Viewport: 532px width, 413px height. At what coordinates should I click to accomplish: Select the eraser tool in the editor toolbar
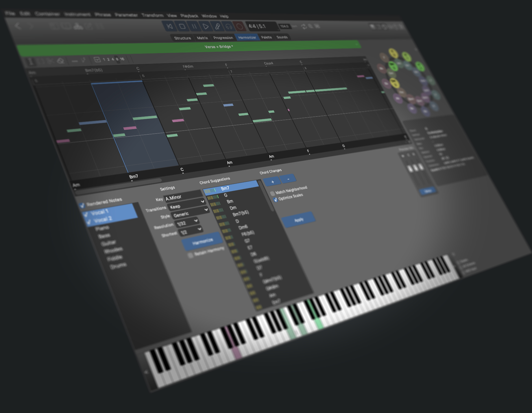point(60,61)
